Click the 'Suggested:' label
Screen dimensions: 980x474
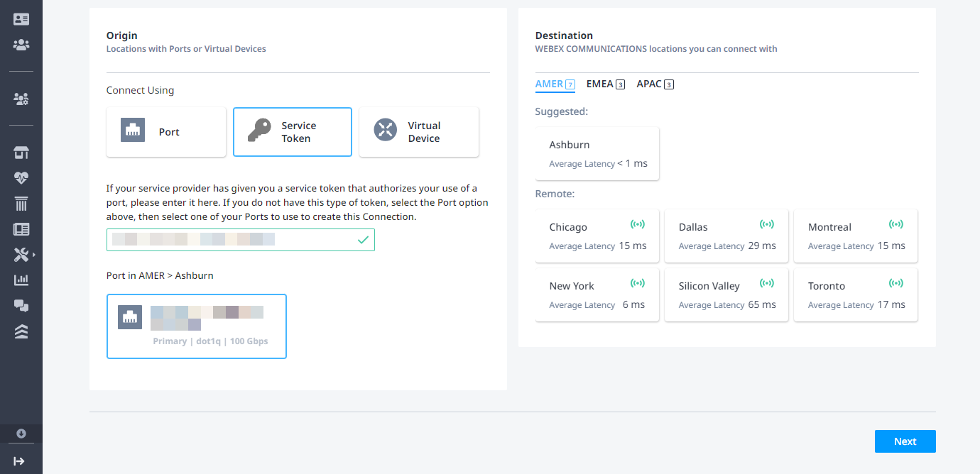tap(561, 111)
